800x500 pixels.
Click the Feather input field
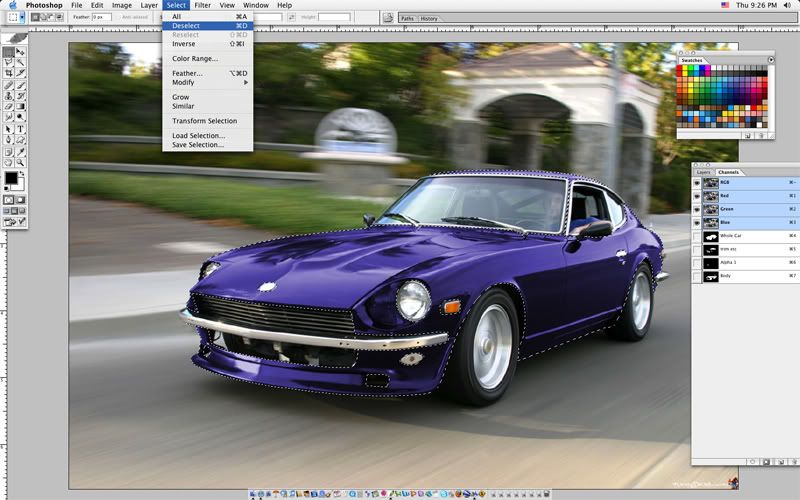click(102, 17)
